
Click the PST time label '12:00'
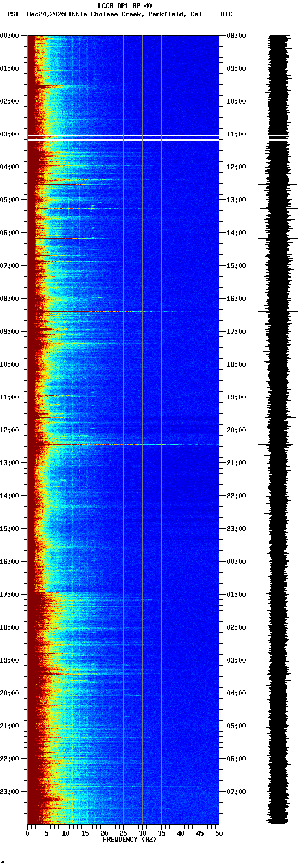pyautogui.click(x=9, y=430)
